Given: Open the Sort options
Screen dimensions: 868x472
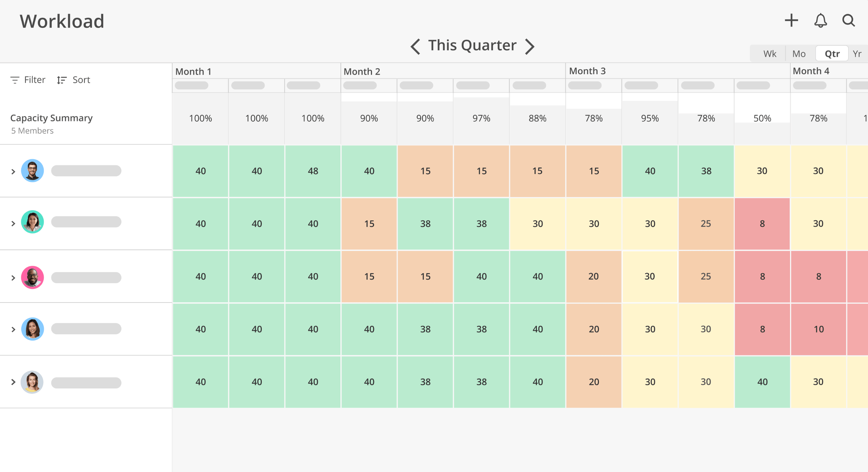Looking at the screenshot, I should tap(73, 80).
